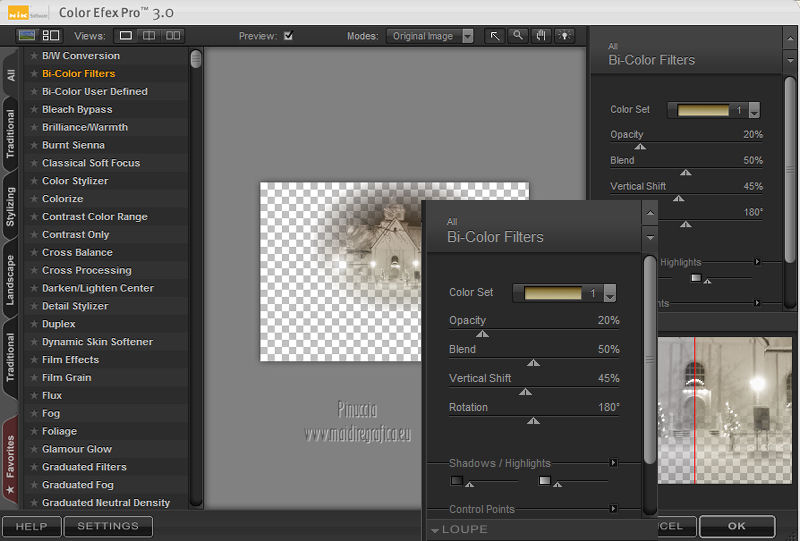Toggle the star beside Glamour Glow
This screenshot has width=800, height=541.
(33, 450)
